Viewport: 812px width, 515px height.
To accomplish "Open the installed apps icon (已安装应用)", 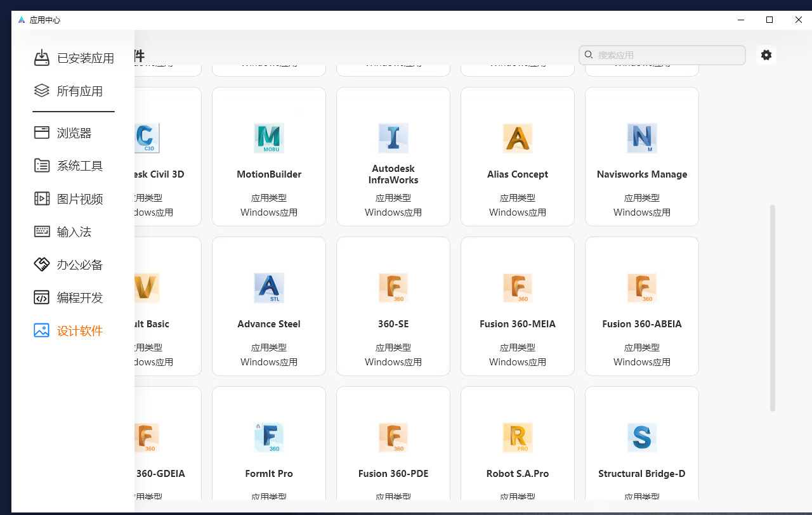I will 42,58.
